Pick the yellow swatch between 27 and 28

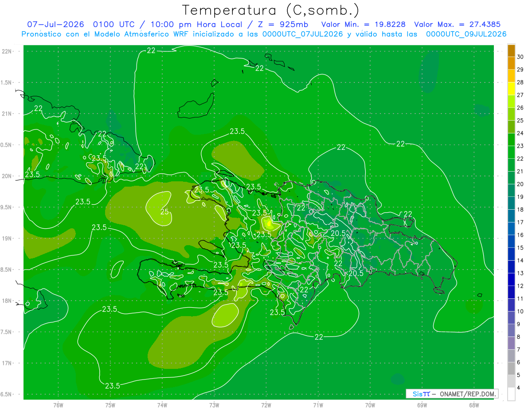(511, 89)
